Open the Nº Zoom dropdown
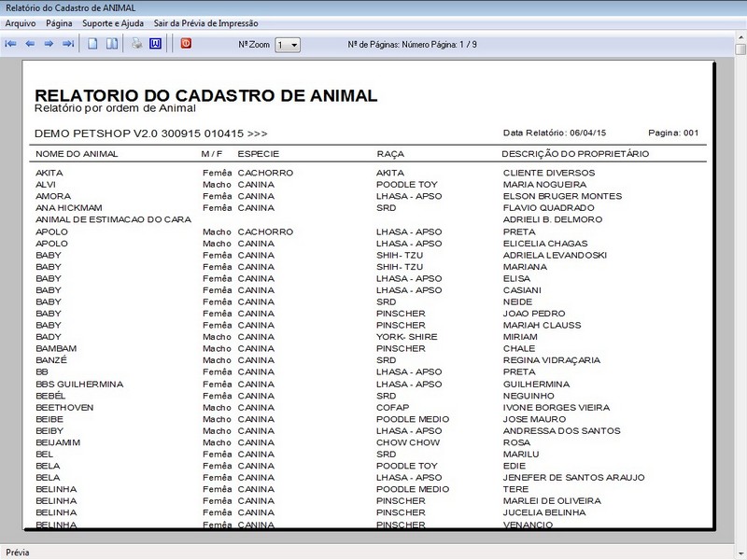 tap(288, 45)
